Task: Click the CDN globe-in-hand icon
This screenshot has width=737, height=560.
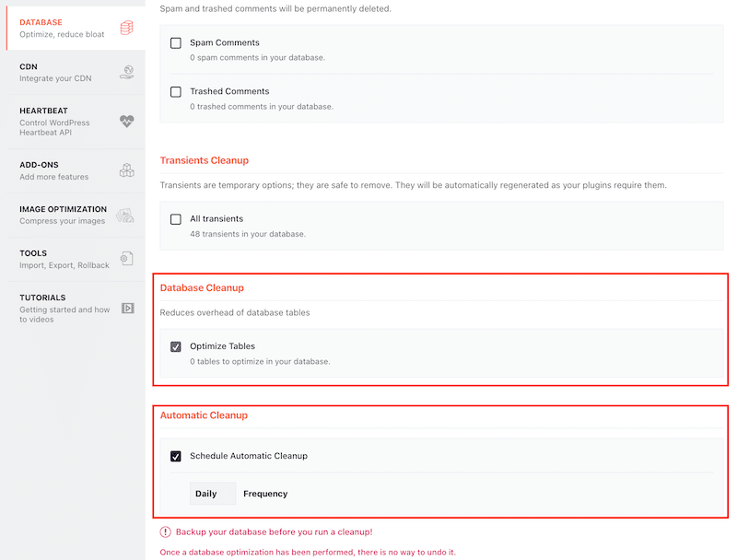Action: [x=127, y=72]
